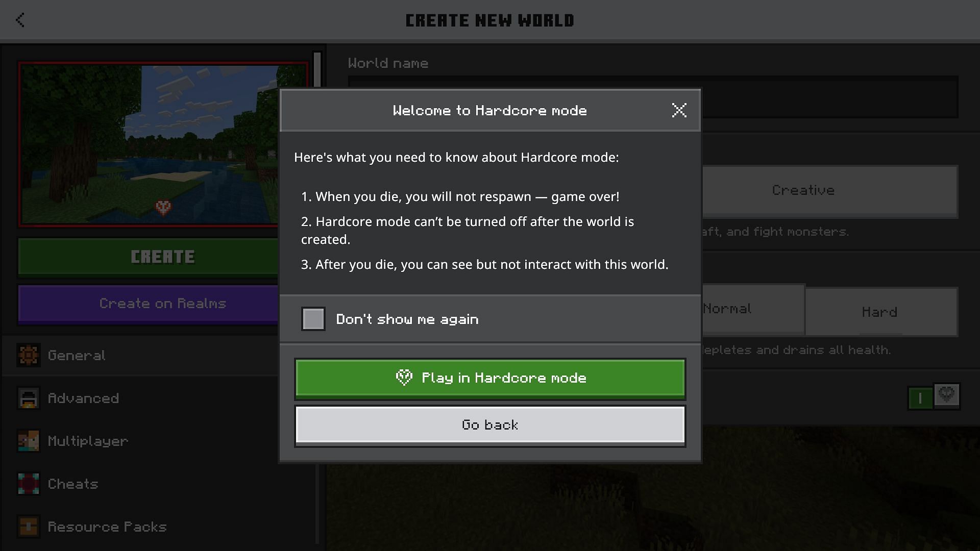The width and height of the screenshot is (980, 551).
Task: Toggle the Don't show me again checkbox
Action: point(313,318)
